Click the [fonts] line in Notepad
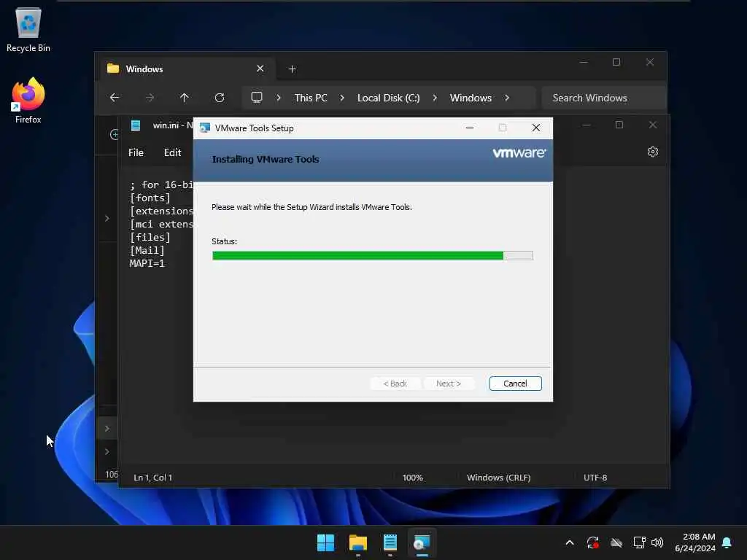Screen dimensions: 747x560 [150, 198]
